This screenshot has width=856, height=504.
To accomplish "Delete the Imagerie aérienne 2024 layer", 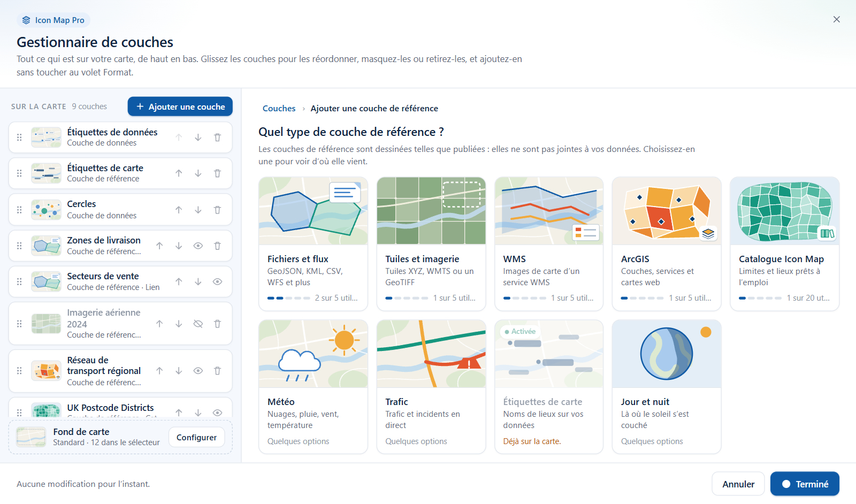I will (217, 324).
